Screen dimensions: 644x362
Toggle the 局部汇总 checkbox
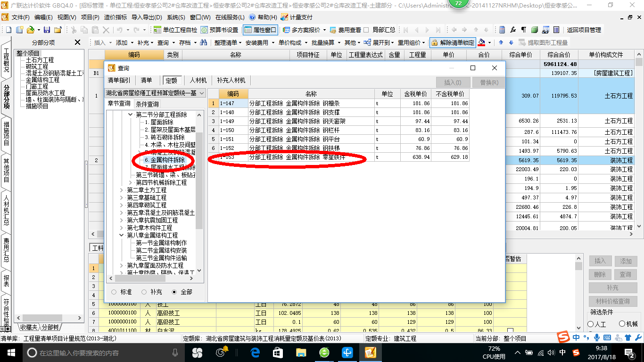366,30
